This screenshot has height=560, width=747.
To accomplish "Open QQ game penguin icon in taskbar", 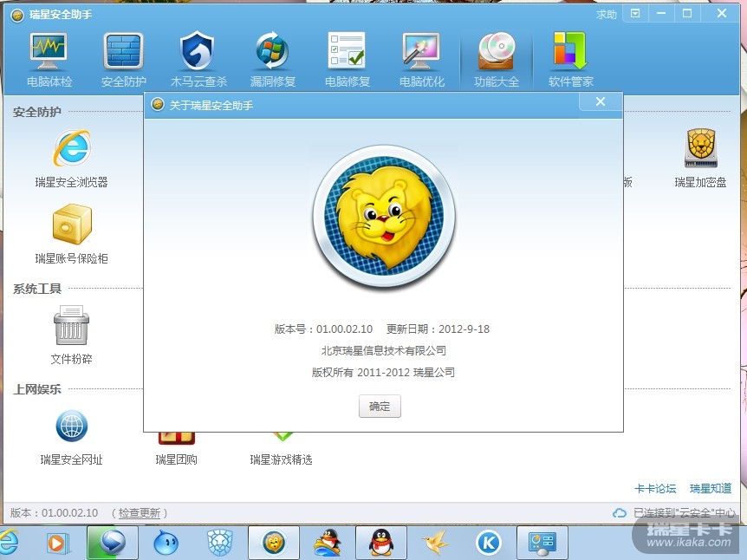I will click(x=328, y=543).
